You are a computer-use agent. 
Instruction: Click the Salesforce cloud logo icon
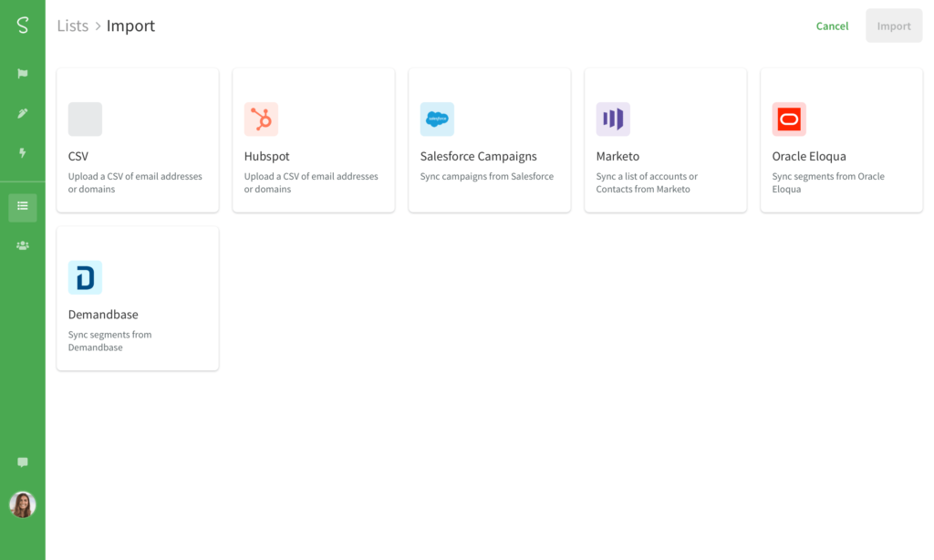pyautogui.click(x=437, y=119)
